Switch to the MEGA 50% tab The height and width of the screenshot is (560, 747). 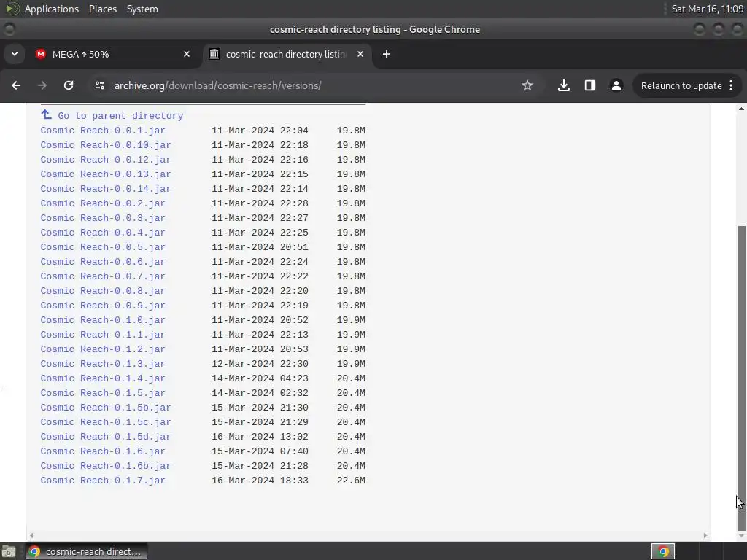[113, 54]
